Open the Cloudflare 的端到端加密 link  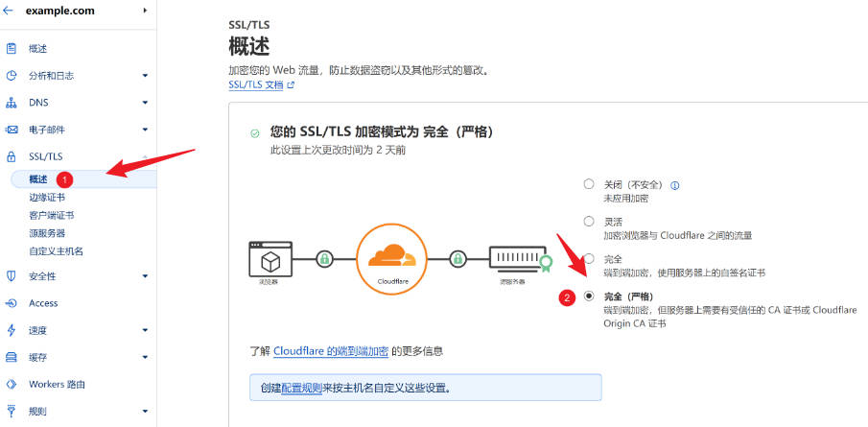coord(331,351)
